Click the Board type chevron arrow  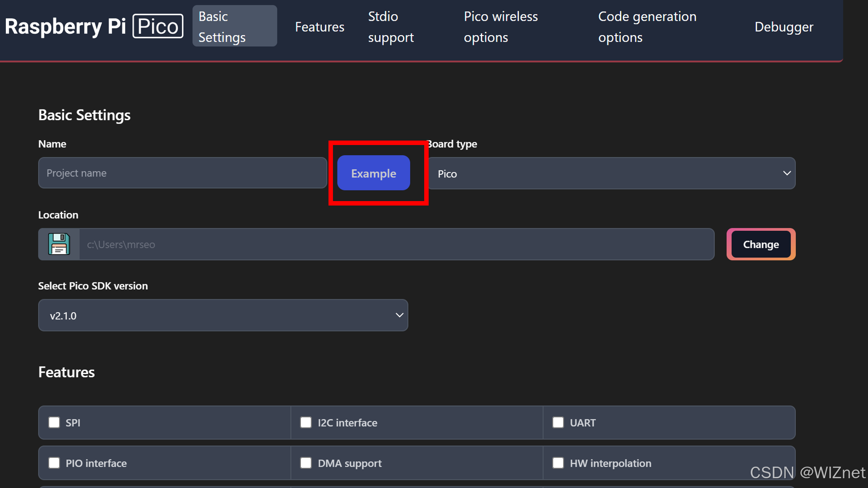(x=787, y=173)
